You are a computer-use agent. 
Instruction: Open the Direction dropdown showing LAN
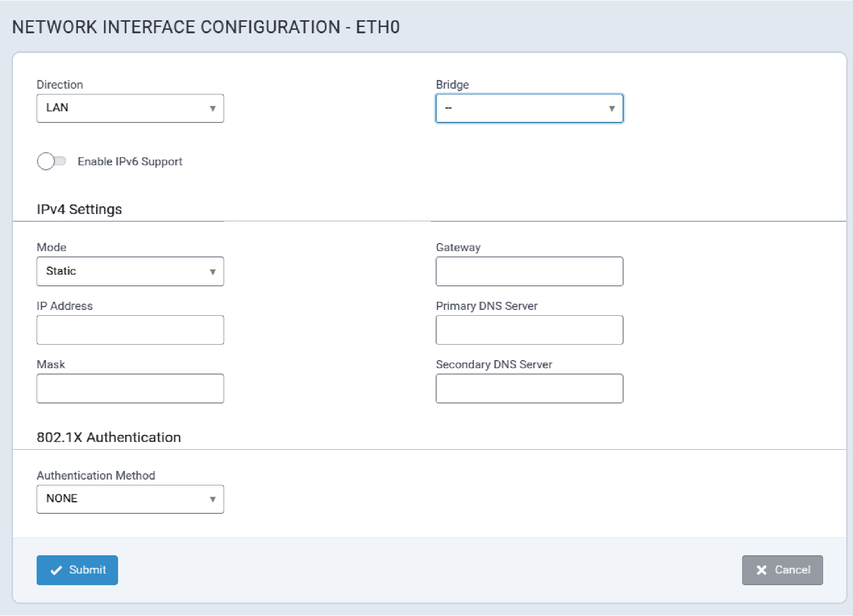pyautogui.click(x=130, y=108)
